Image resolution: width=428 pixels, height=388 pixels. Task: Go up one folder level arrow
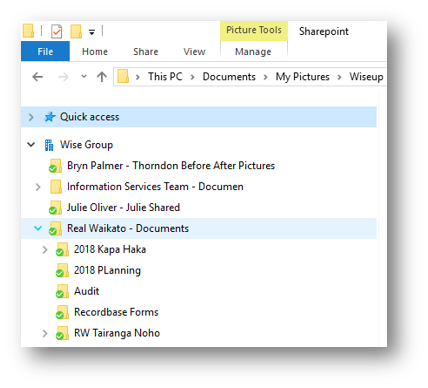tap(102, 77)
